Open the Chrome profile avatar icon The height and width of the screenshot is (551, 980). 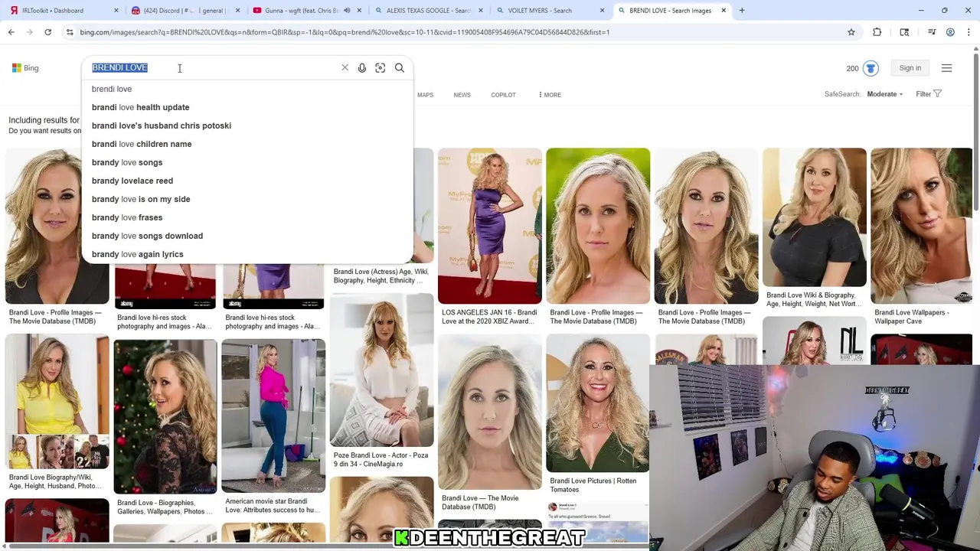(950, 32)
